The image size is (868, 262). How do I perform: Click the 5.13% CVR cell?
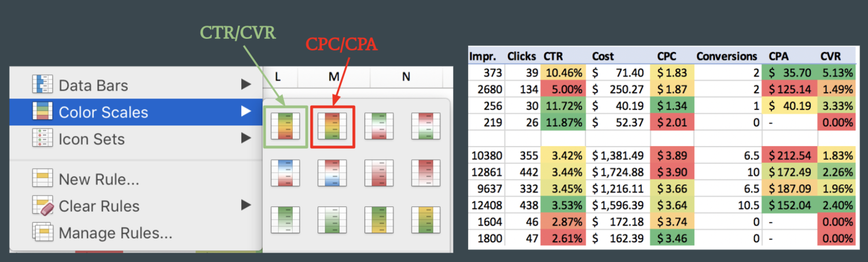[836, 72]
